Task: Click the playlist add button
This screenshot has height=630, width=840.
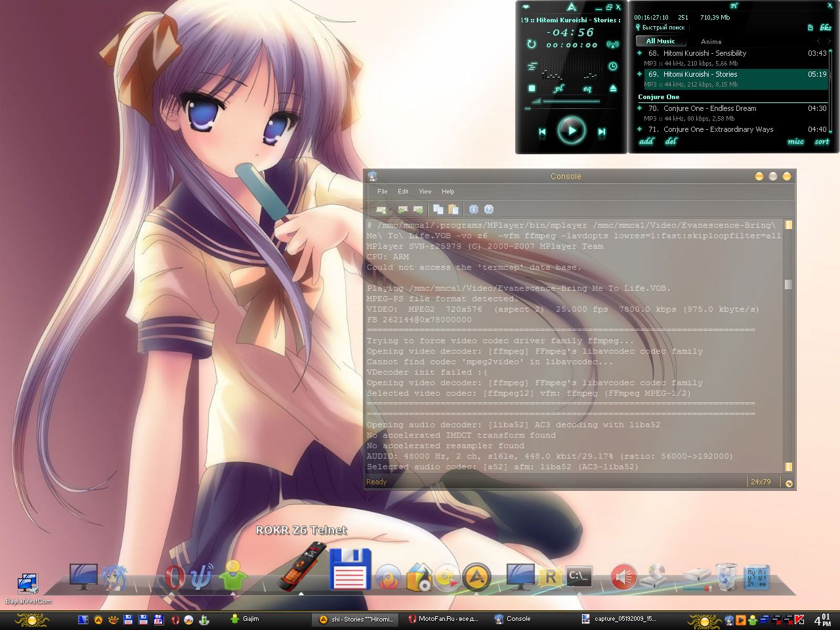Action: tap(646, 141)
